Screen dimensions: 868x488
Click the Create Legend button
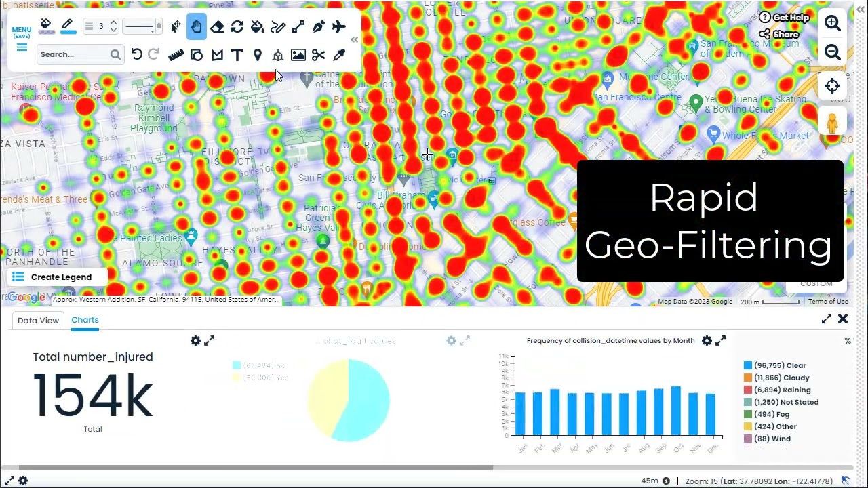pyautogui.click(x=58, y=277)
